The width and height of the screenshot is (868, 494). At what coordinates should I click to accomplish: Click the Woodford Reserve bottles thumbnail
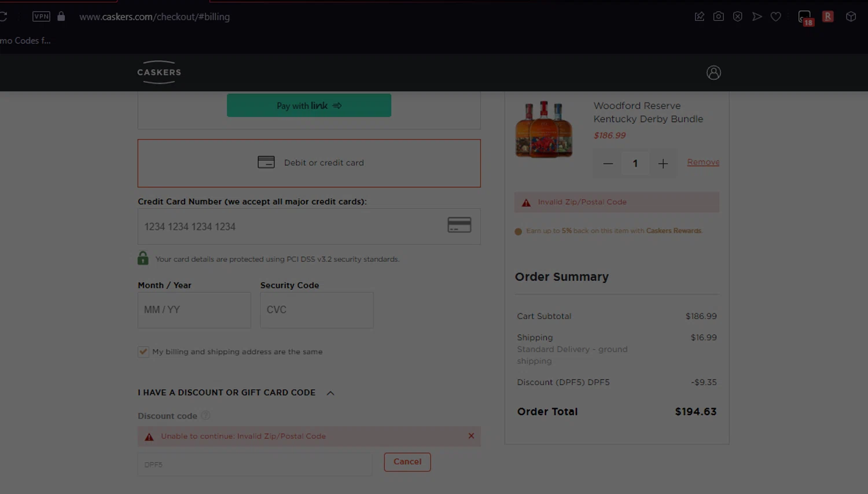click(x=544, y=129)
